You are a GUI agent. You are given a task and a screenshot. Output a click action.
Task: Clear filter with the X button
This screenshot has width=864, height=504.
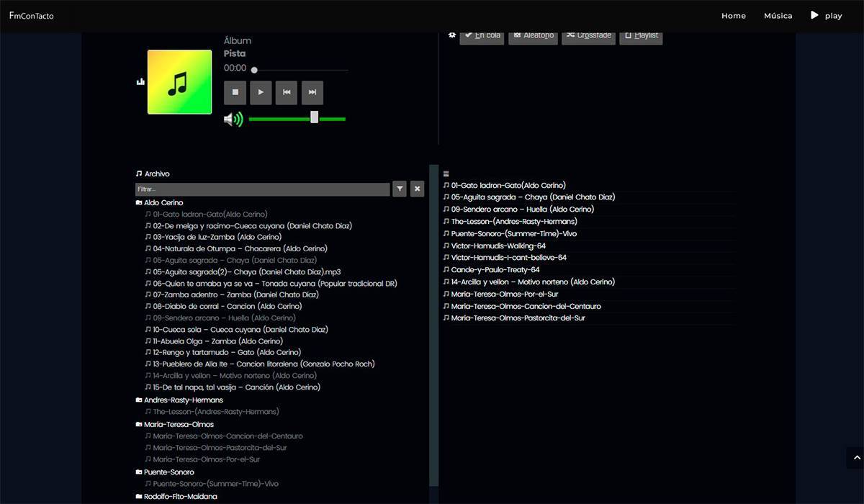tap(417, 189)
